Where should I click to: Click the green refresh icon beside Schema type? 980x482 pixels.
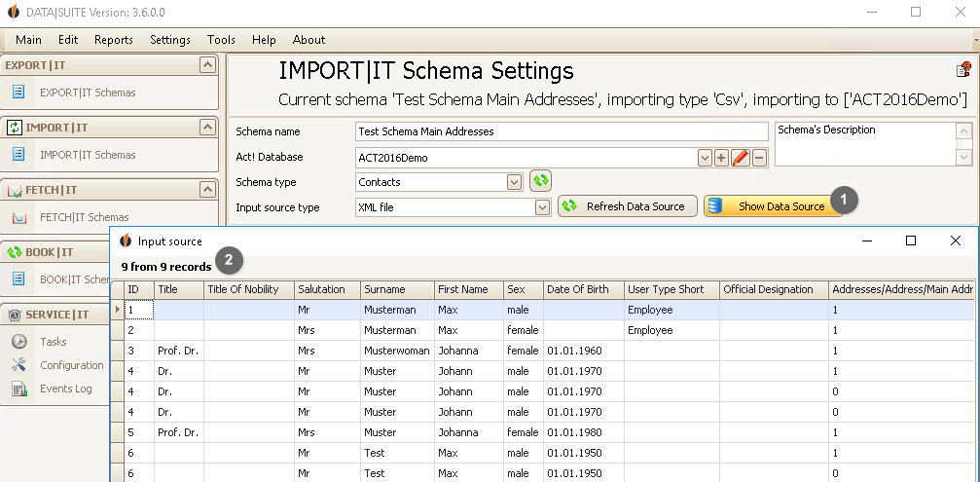pos(541,181)
